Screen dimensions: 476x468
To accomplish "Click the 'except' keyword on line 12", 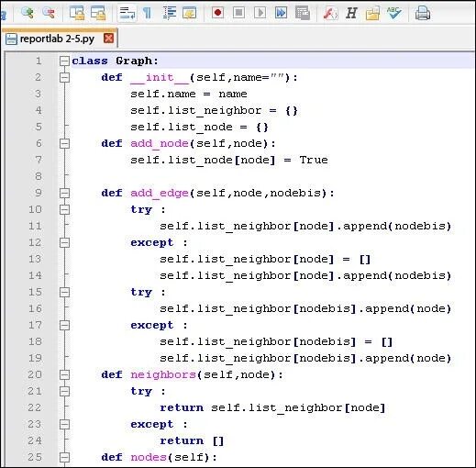I will coord(152,242).
